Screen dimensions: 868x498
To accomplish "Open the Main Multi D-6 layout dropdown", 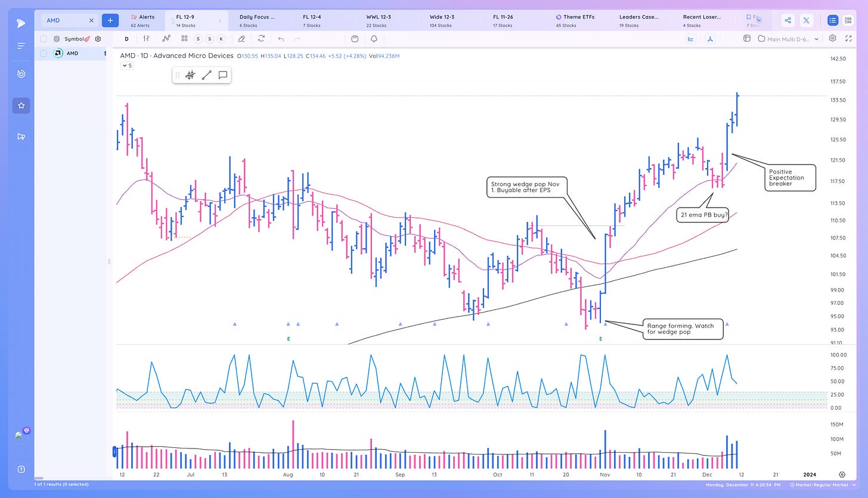I will tap(789, 39).
